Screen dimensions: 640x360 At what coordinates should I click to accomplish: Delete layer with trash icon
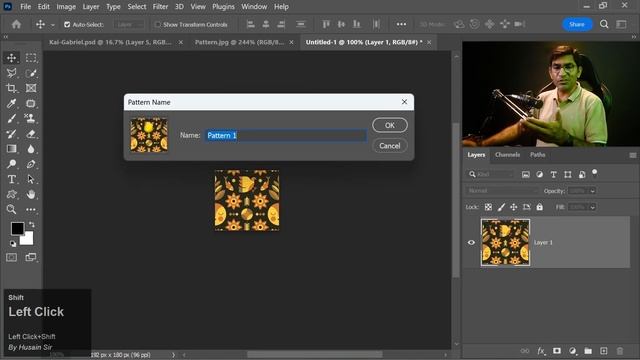coord(620,351)
